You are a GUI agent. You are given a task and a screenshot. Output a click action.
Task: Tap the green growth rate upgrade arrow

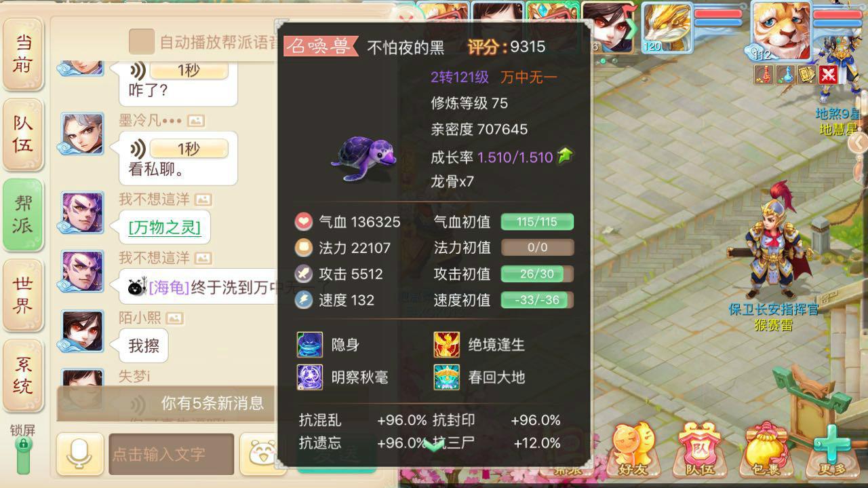(564, 156)
